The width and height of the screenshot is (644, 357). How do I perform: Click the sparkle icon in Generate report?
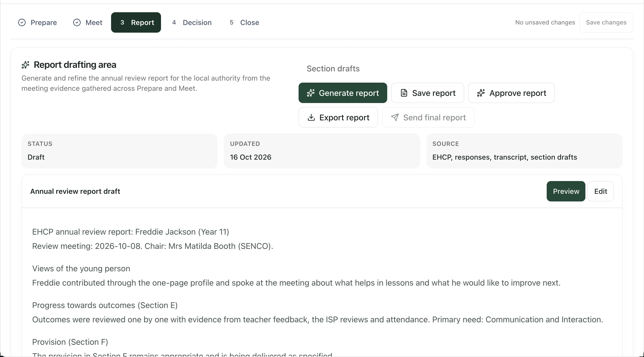coord(311,93)
